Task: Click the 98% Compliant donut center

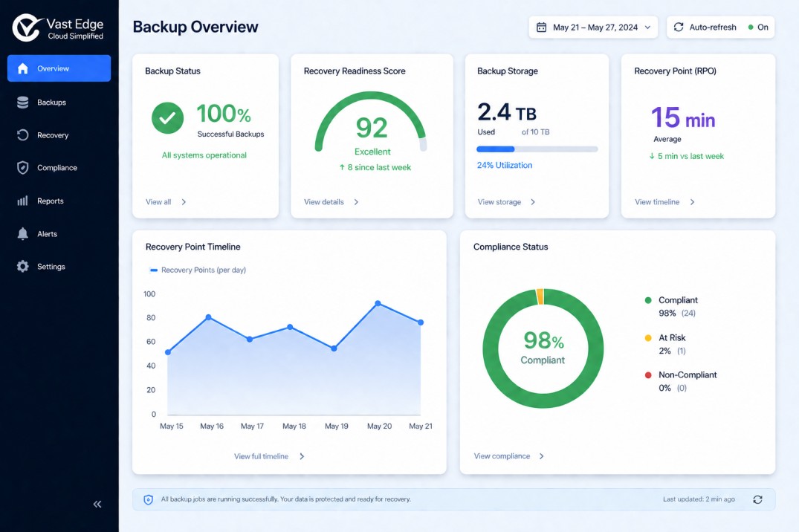Action: 543,348
